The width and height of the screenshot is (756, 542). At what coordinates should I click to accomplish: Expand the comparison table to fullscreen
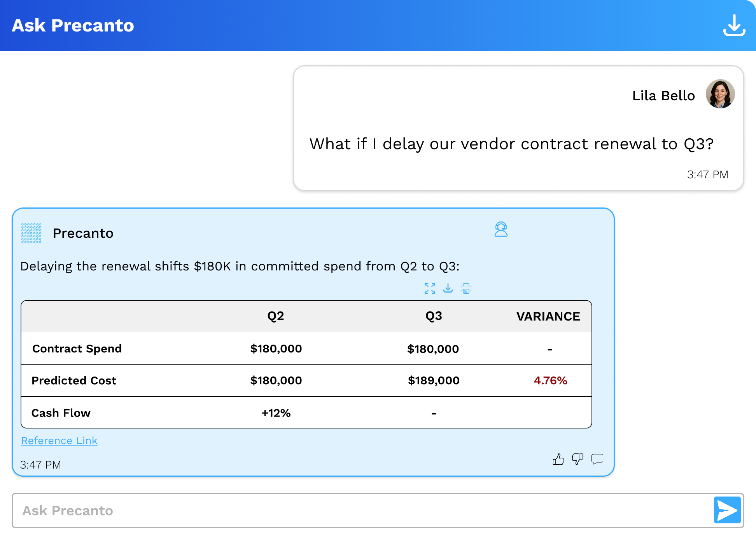coord(430,288)
